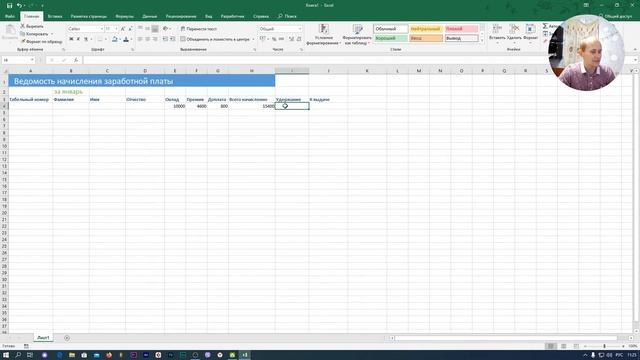The height and width of the screenshot is (360, 640).
Task: Insert function via fx icon
Action: pos(76,60)
